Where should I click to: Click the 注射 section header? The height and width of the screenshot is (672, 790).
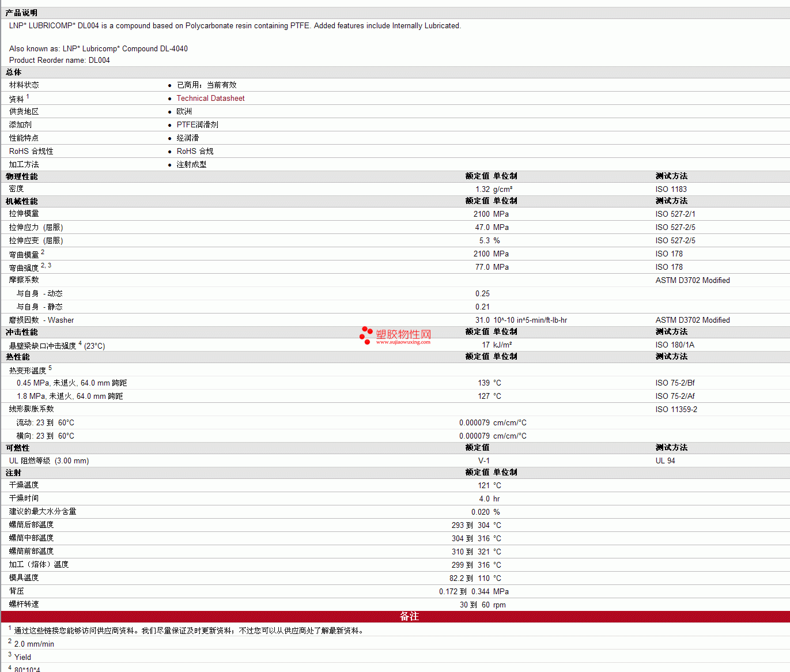click(x=14, y=473)
